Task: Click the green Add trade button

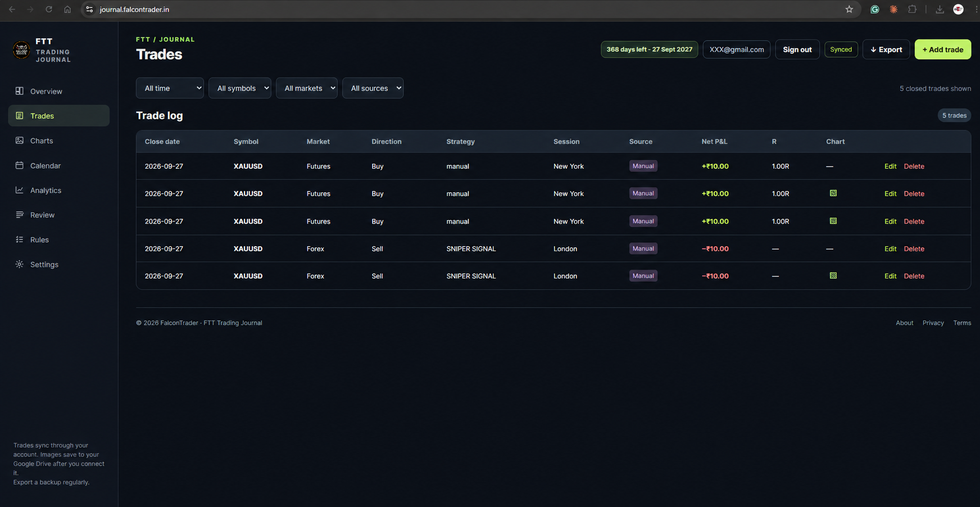Action: click(x=943, y=49)
